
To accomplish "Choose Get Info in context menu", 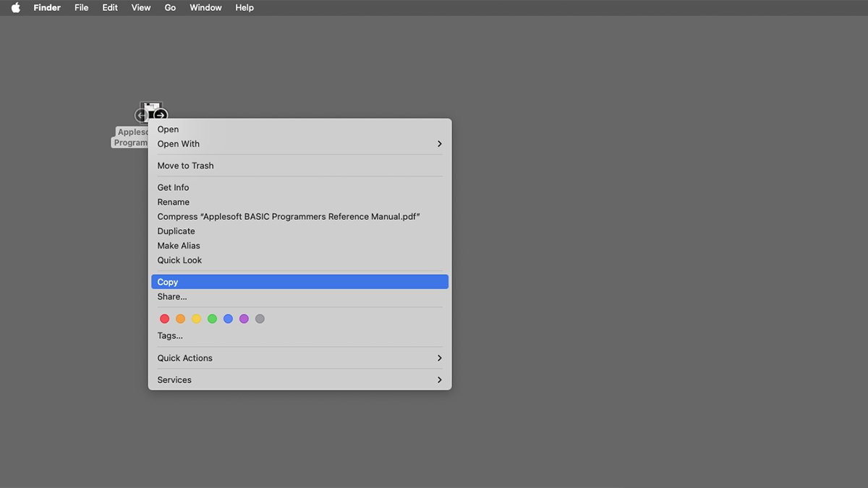I will (x=299, y=187).
